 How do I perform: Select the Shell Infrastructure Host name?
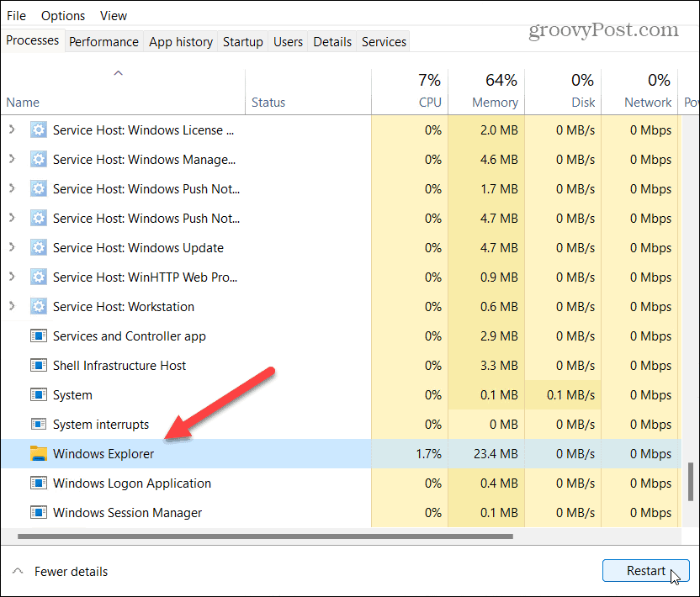[x=119, y=366]
